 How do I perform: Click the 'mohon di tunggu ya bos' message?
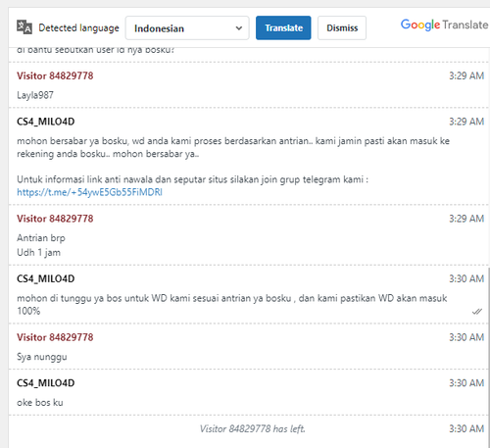232,304
